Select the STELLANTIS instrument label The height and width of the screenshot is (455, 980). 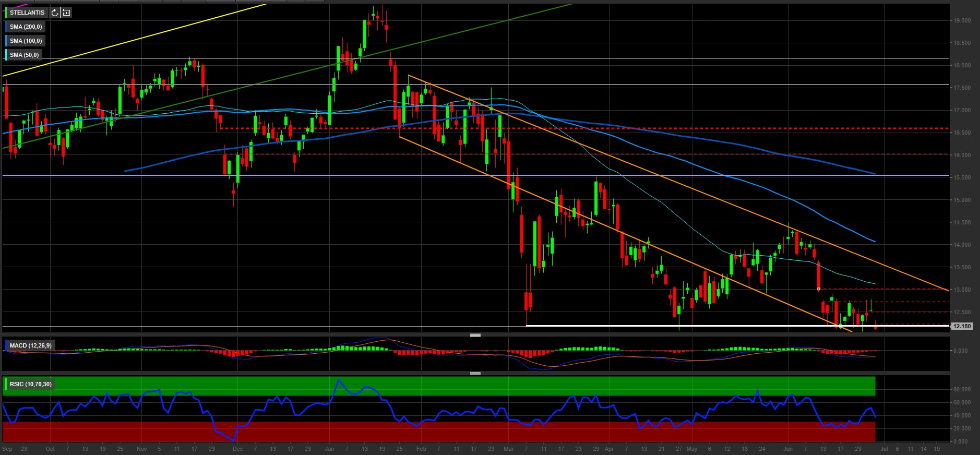coord(27,13)
